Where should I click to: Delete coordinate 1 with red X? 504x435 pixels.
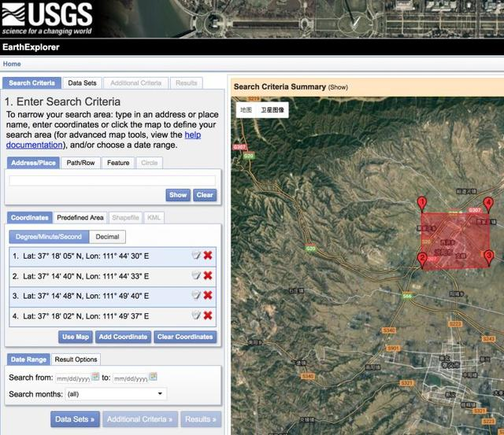(x=208, y=256)
